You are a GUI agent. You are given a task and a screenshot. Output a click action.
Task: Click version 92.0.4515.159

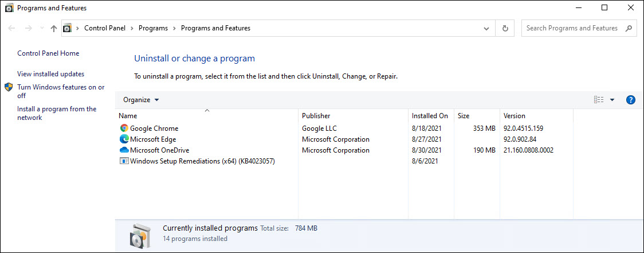[523, 129]
